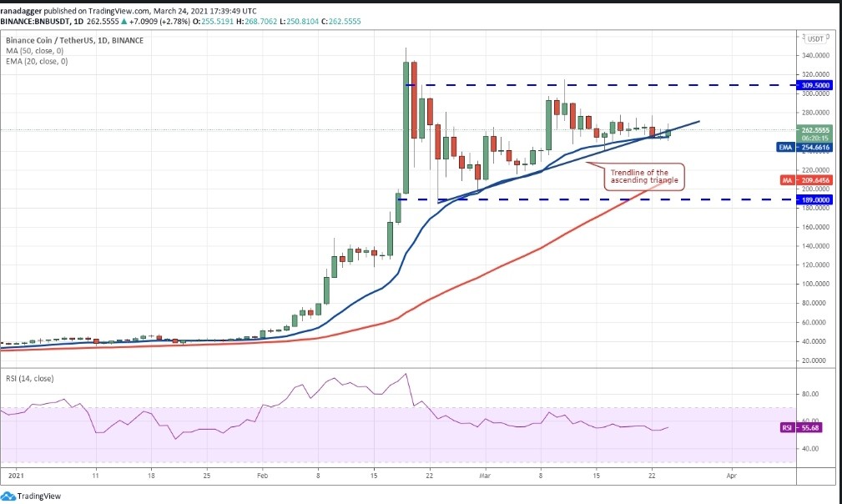The height and width of the screenshot is (504, 842).
Task: Click the 25 date axis label
Action: click(207, 476)
